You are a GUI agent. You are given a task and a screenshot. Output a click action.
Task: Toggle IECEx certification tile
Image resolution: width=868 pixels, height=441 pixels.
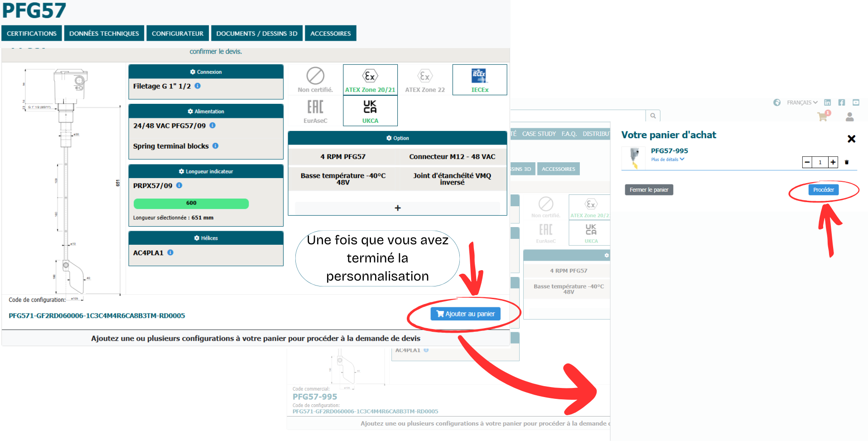(480, 80)
